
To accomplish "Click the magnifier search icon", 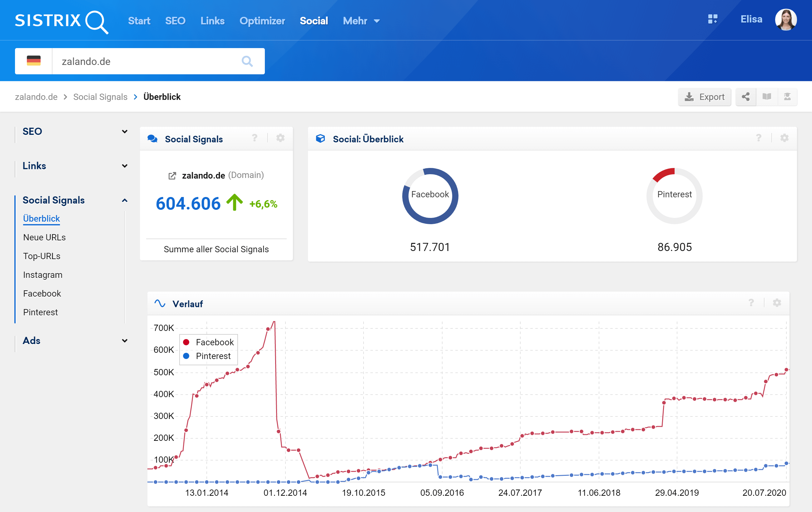I will [x=247, y=61].
